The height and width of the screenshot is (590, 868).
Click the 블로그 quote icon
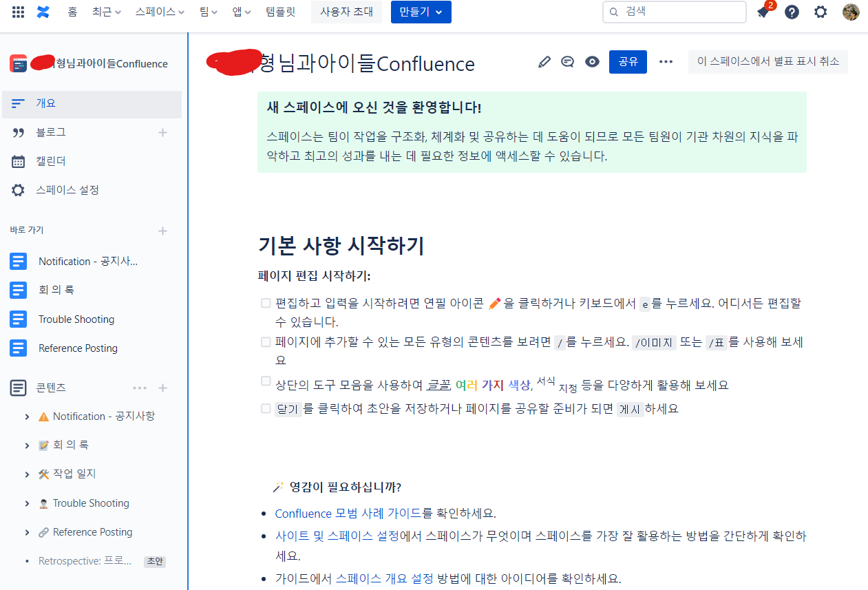pos(19,132)
